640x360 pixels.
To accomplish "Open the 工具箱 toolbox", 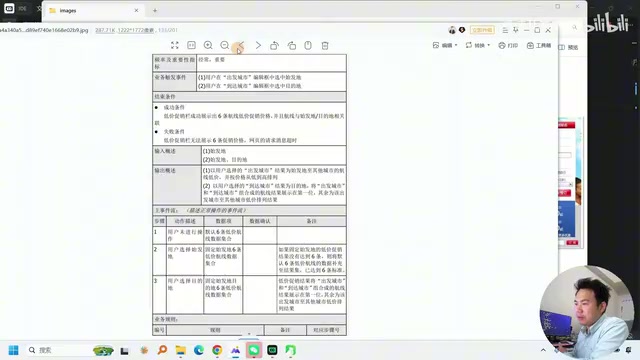I will pyautogui.click(x=539, y=45).
